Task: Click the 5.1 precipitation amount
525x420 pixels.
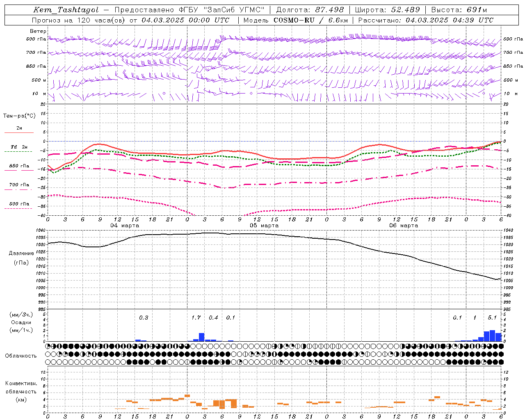Action: point(492,317)
